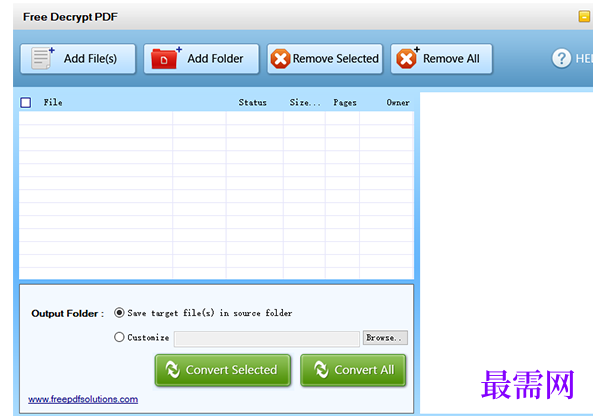Click the Add Folder button
593x416 pixels.
(x=201, y=59)
